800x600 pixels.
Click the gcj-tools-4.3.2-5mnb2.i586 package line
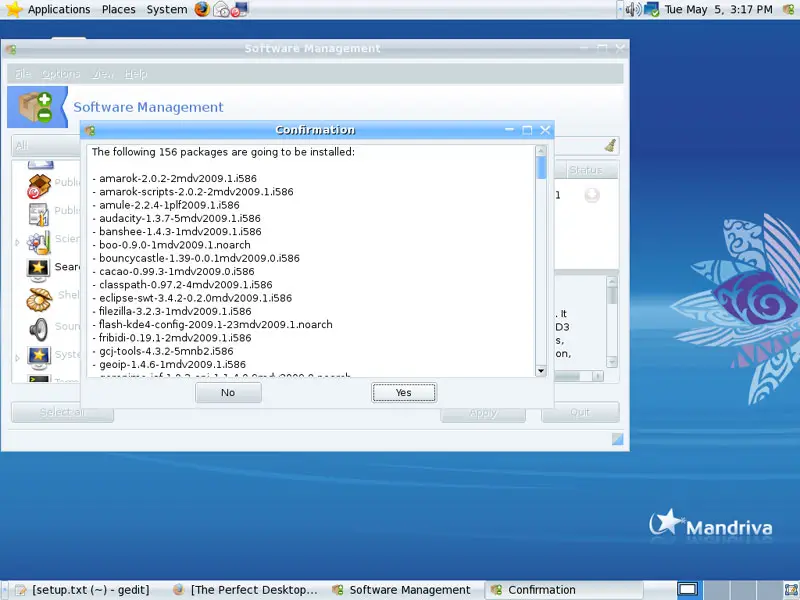click(163, 351)
